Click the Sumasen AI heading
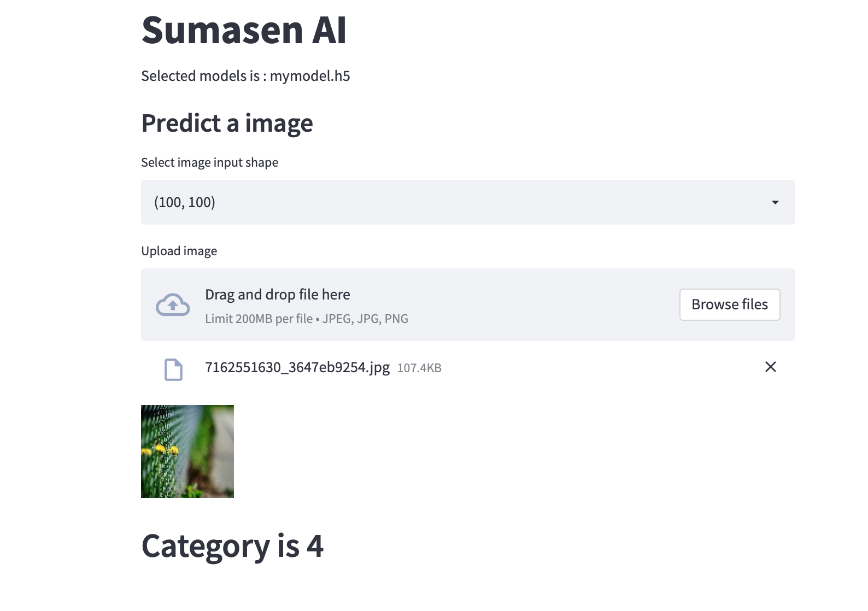This screenshot has width=868, height=611. [x=244, y=31]
